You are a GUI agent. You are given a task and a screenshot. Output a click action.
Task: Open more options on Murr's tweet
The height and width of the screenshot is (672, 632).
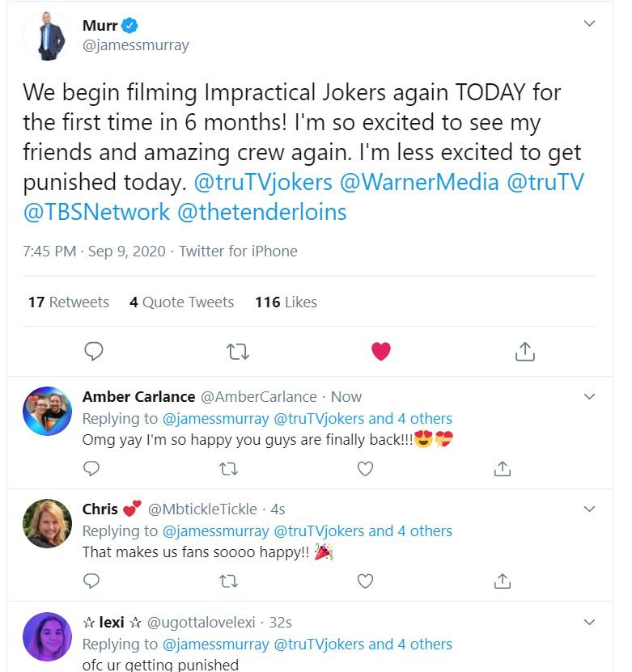pyautogui.click(x=589, y=24)
